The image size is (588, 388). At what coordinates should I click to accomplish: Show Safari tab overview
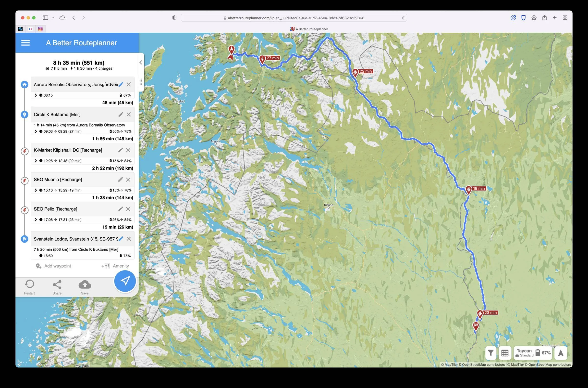(x=565, y=18)
